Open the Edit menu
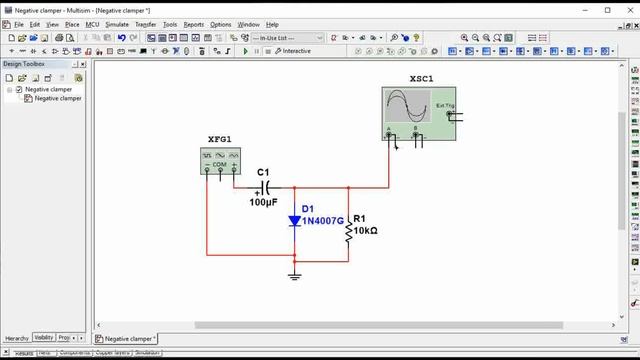640x360 pixels. click(35, 24)
